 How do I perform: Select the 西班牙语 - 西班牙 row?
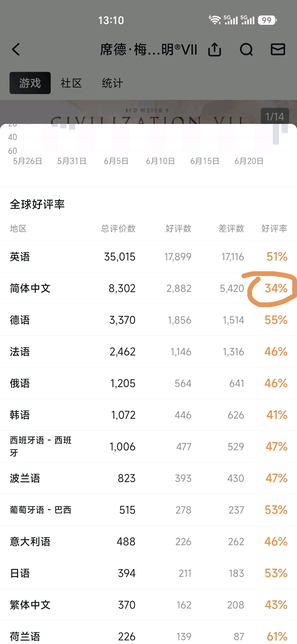148,447
